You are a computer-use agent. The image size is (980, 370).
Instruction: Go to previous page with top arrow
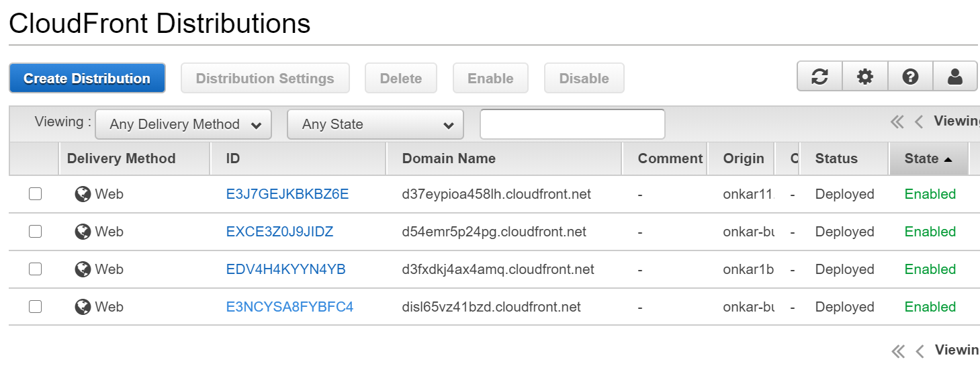point(919,122)
